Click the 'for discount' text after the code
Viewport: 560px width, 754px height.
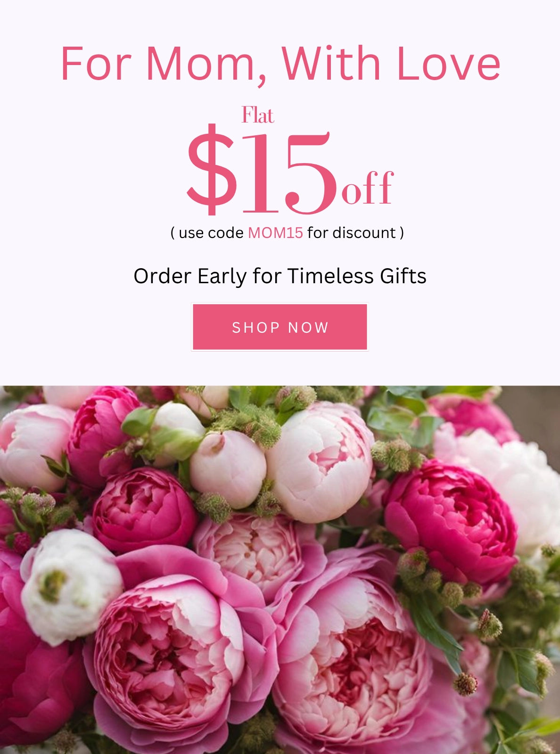click(352, 233)
